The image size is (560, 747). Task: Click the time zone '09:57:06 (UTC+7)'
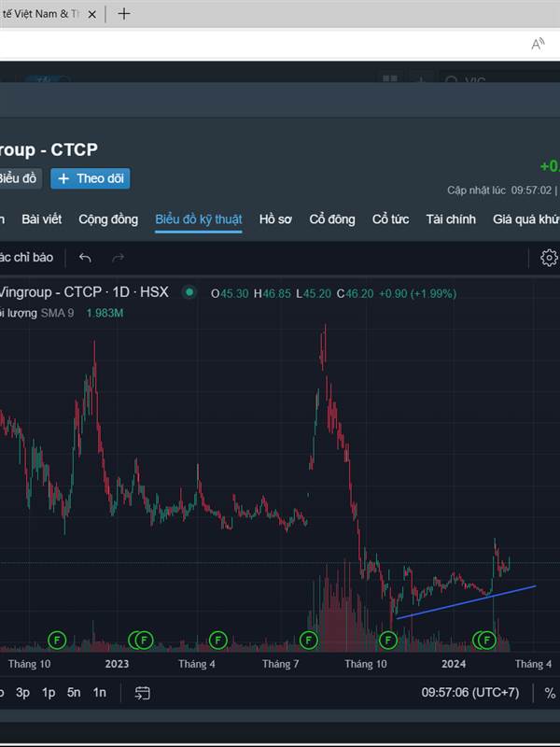(470, 692)
